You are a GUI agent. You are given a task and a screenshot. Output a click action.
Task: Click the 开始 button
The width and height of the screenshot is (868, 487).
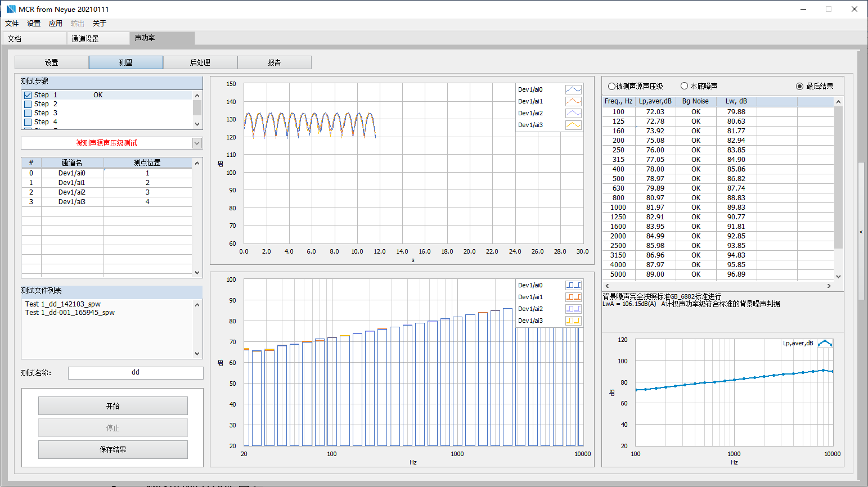pyautogui.click(x=113, y=406)
